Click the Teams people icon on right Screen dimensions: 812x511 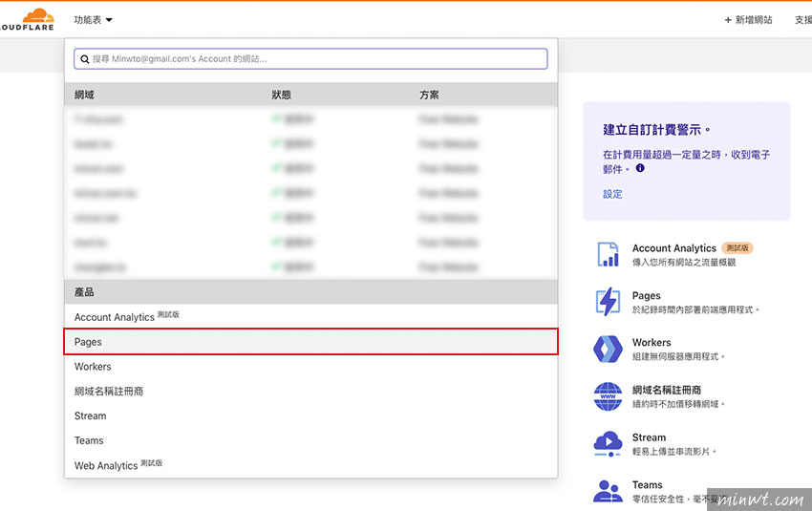(608, 491)
